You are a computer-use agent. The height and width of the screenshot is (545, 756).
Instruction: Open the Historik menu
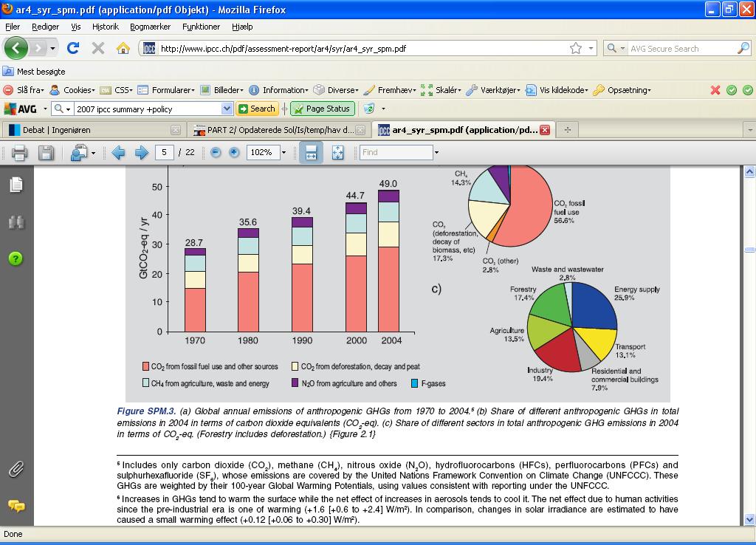[x=105, y=27]
